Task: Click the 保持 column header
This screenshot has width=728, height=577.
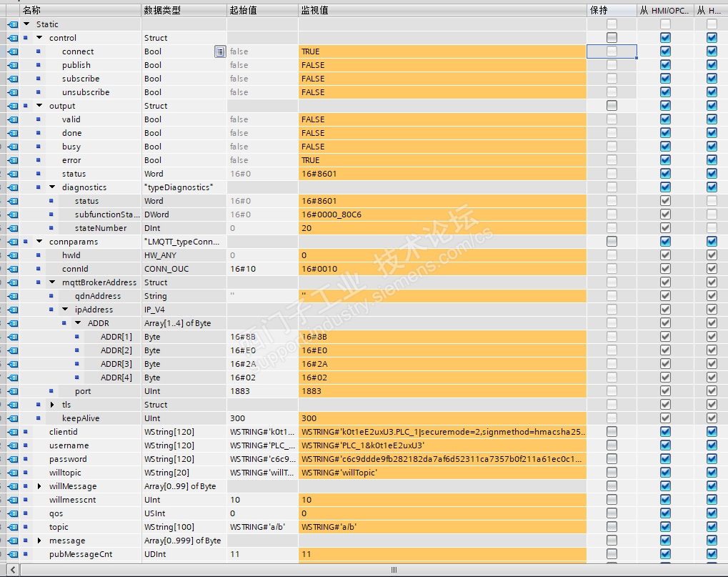Action: tap(612, 10)
